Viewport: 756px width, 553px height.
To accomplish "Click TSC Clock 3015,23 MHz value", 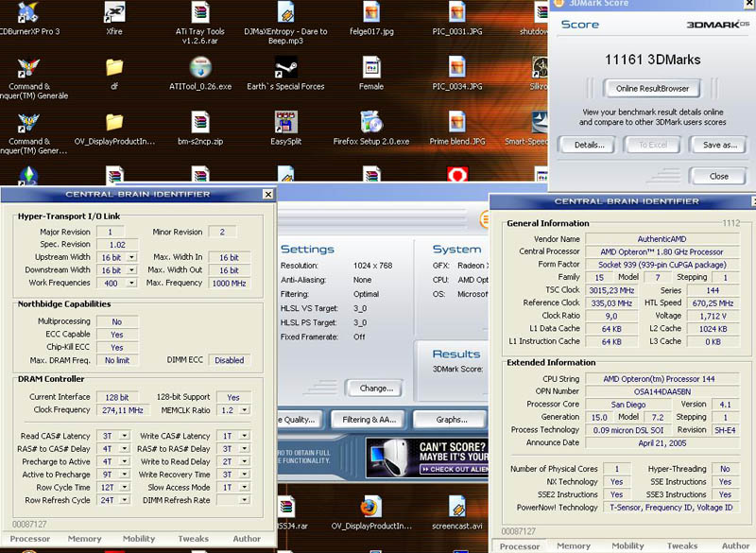I will (611, 290).
